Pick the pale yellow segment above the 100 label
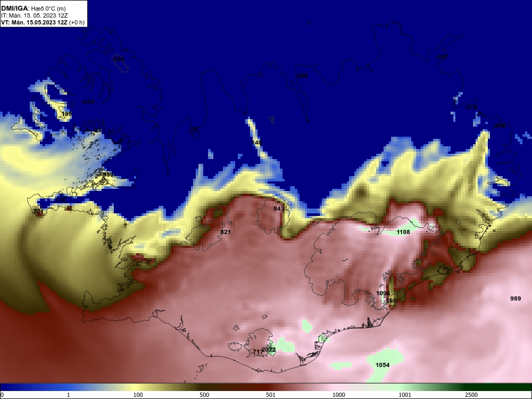The image size is (532, 399). [136, 387]
